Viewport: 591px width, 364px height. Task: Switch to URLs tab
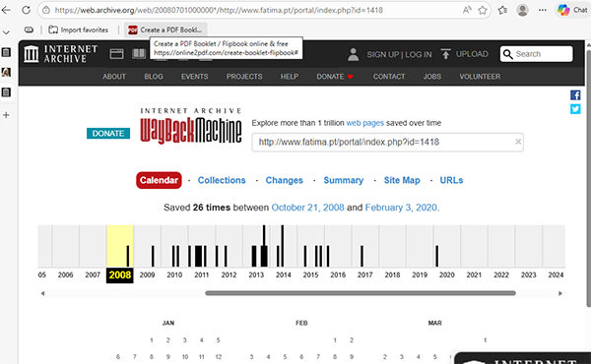click(451, 180)
